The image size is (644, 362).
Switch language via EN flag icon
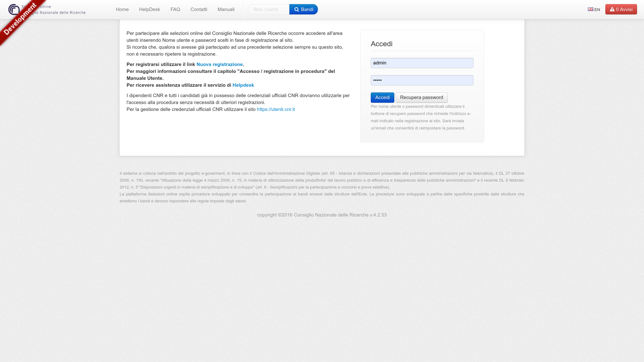click(590, 9)
